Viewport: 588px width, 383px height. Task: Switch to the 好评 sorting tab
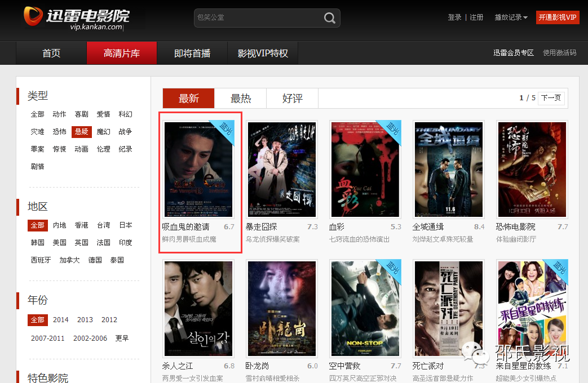[292, 97]
